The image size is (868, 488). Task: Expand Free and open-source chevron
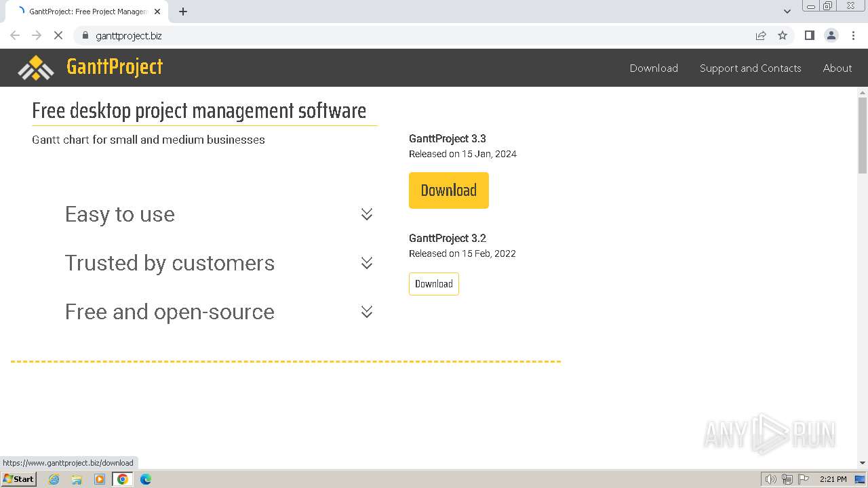[367, 312]
